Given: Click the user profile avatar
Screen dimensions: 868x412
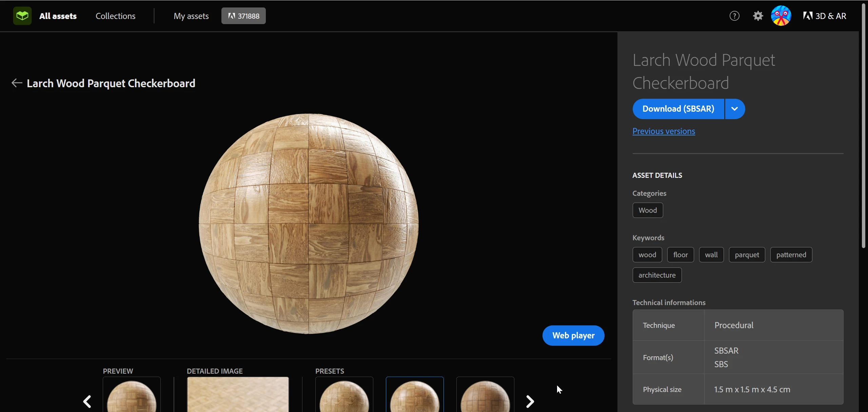Looking at the screenshot, I should [781, 16].
